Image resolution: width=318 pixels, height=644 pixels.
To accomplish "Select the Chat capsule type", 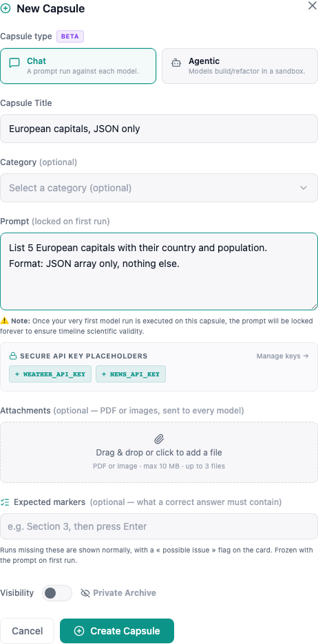I will 78,66.
